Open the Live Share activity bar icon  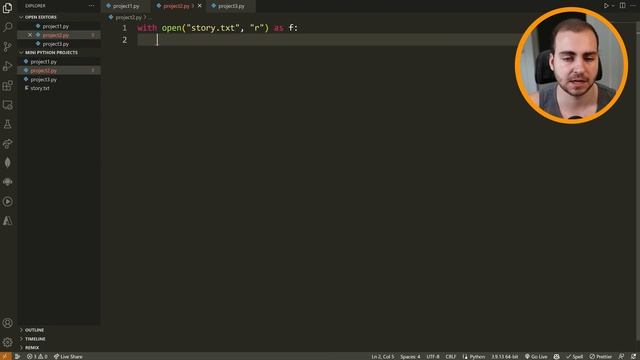[x=7, y=143]
